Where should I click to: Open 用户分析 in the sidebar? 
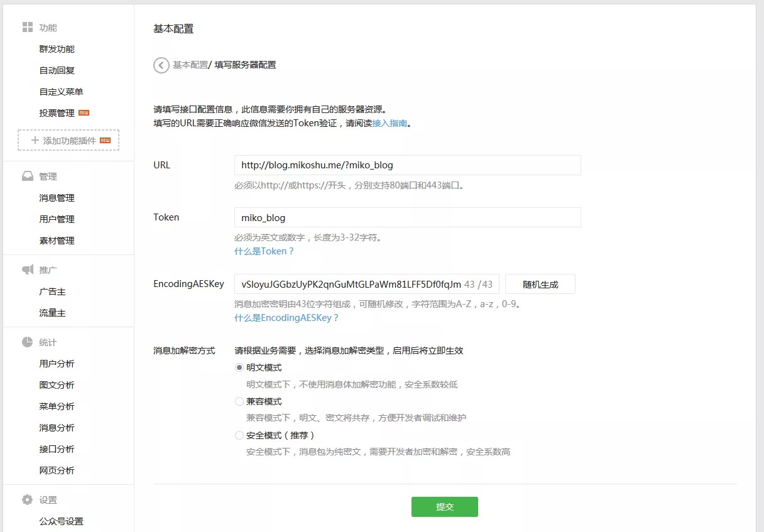57,364
